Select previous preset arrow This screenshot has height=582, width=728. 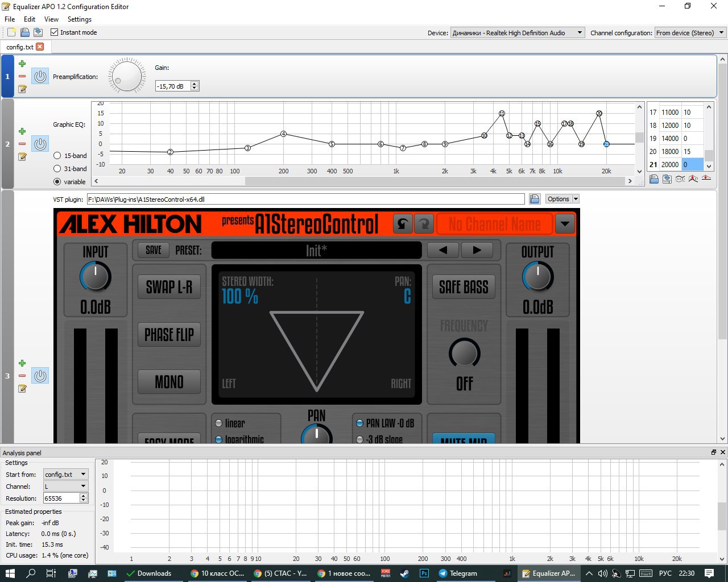[442, 250]
